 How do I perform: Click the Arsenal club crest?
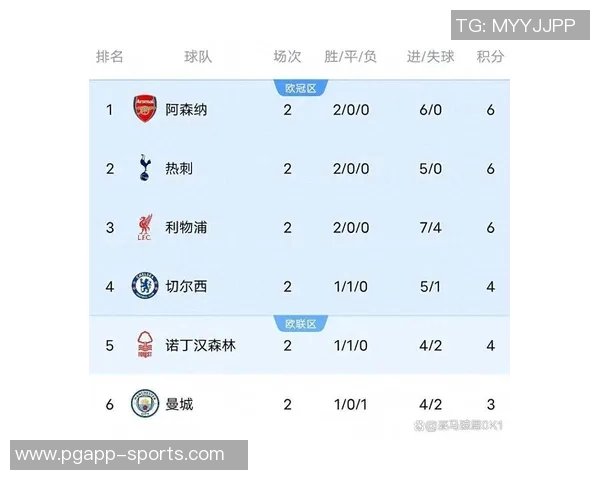145,109
